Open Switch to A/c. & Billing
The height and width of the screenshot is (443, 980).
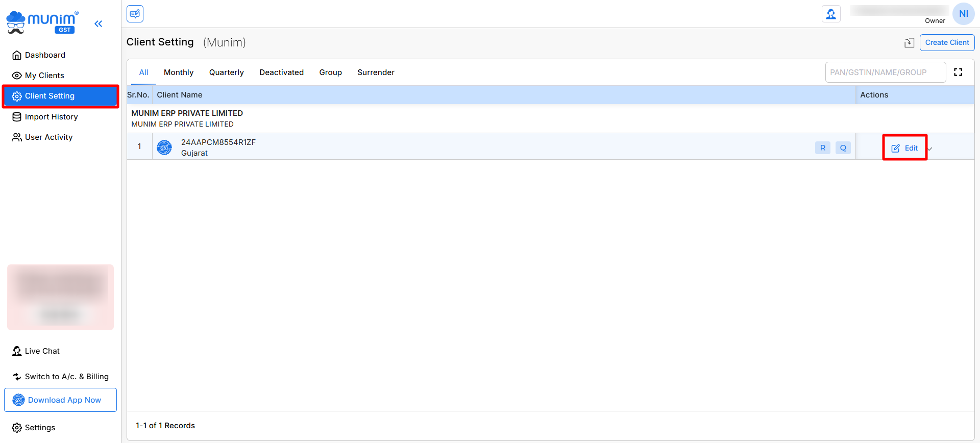(66, 377)
